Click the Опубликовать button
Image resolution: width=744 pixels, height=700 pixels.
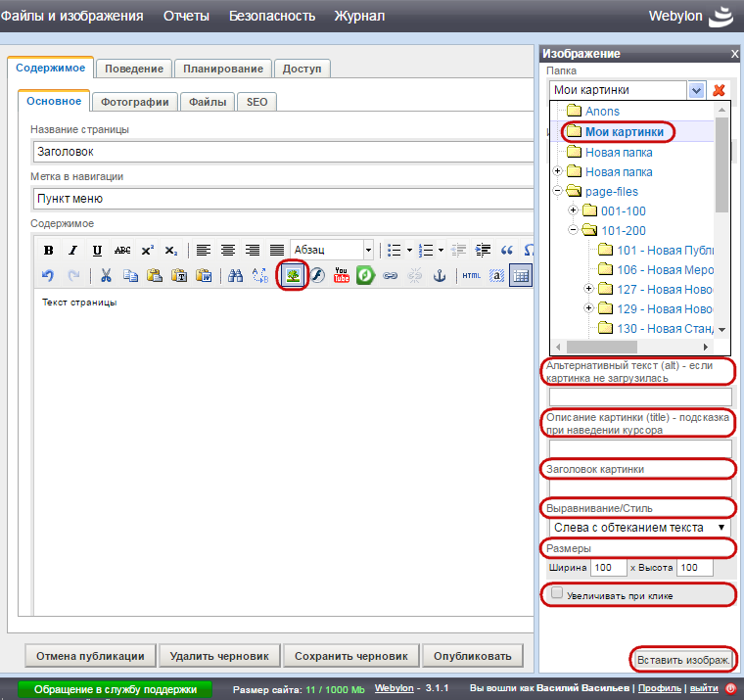click(x=473, y=656)
